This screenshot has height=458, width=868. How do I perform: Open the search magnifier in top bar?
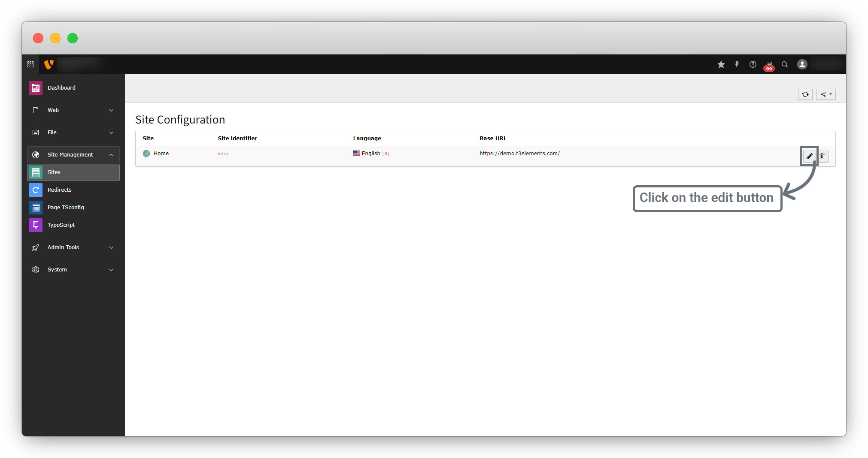784,64
